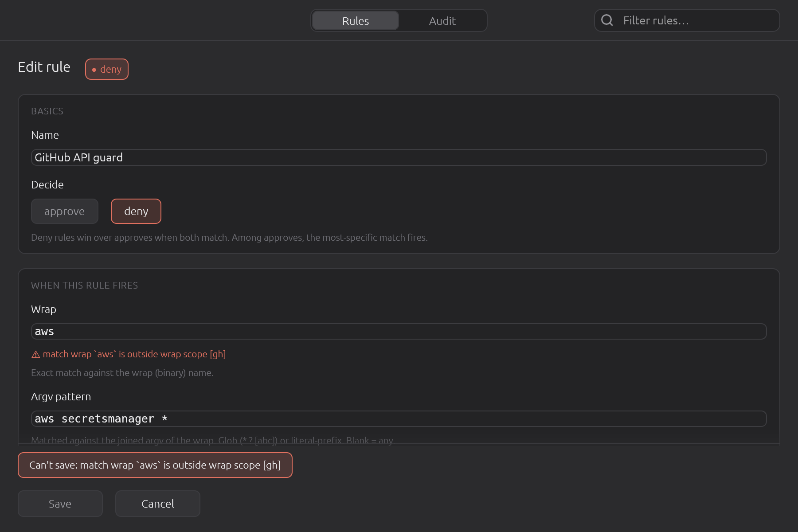
Task: Click the Save button
Action: tap(60, 504)
